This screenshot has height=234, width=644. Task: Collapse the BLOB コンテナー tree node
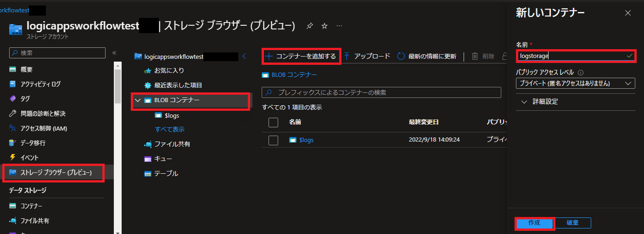(x=138, y=100)
